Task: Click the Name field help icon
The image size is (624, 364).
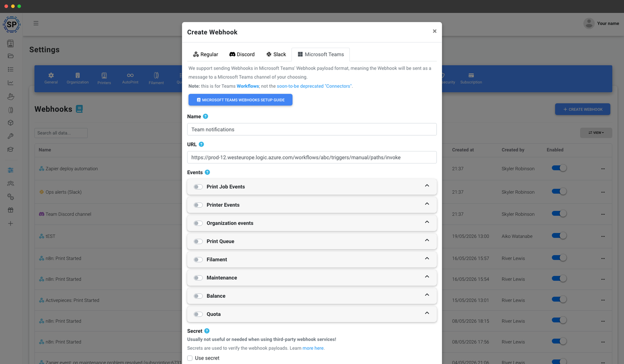Action: coord(205,116)
